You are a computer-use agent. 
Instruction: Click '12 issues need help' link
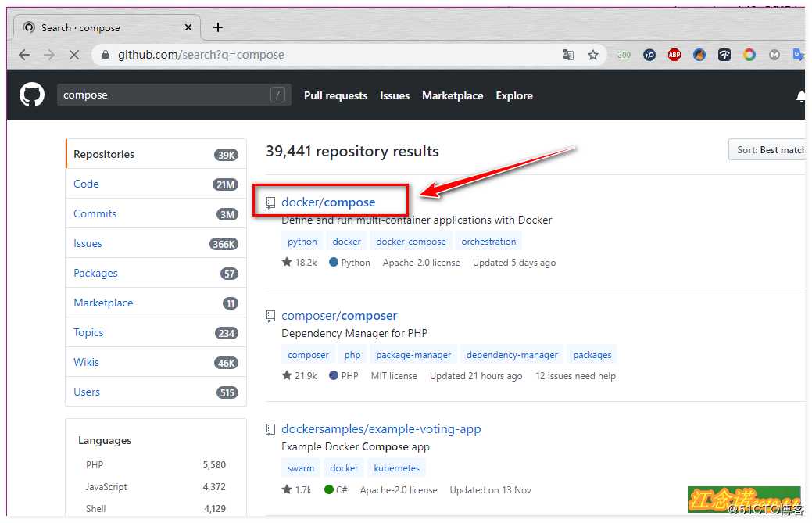pos(575,376)
